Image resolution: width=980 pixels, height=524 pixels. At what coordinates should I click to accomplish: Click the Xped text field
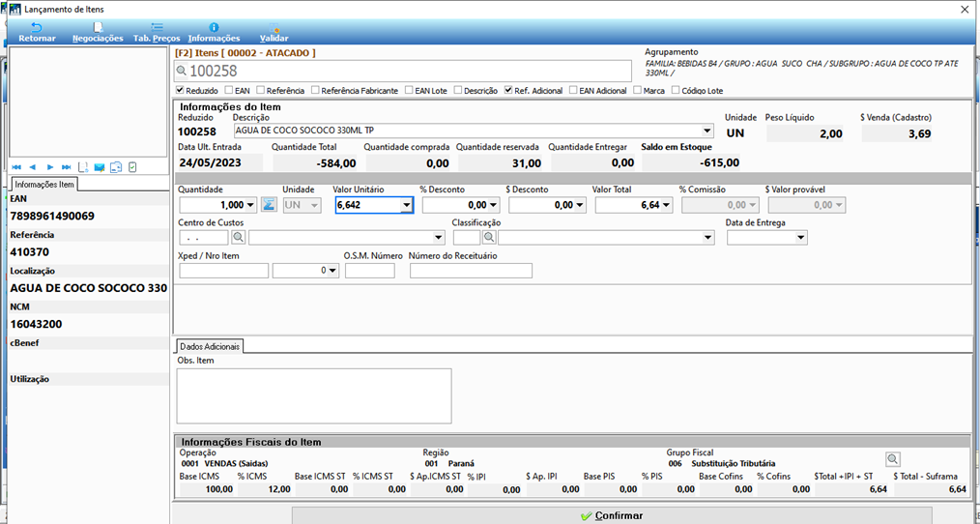224,271
